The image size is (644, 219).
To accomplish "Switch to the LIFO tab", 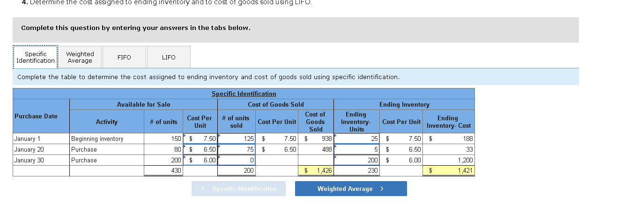I will point(169,57).
